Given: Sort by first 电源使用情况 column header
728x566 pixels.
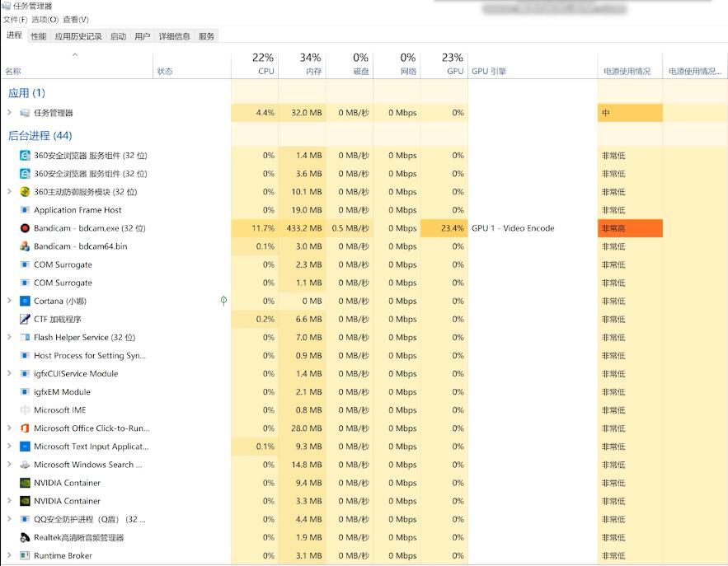Looking at the screenshot, I should pos(630,64).
